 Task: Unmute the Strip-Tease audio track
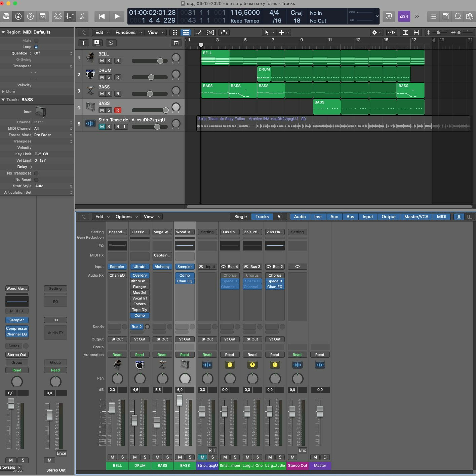pyautogui.click(x=102, y=127)
